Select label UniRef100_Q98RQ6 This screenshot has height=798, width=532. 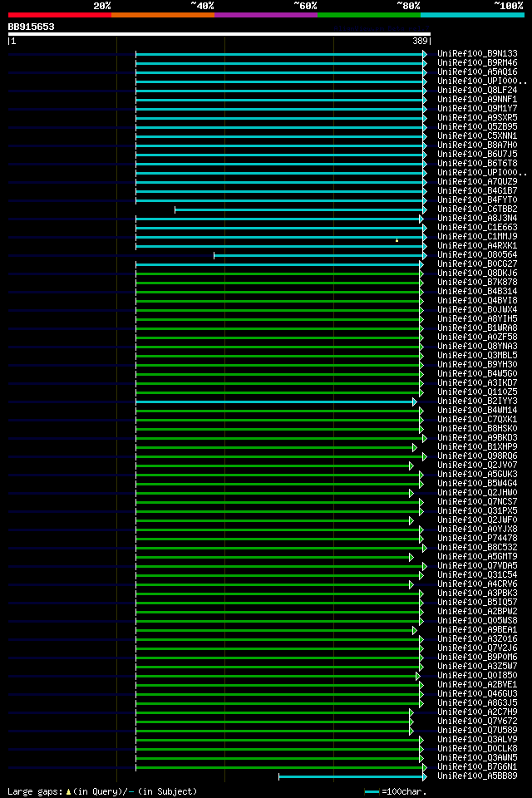[477, 456]
